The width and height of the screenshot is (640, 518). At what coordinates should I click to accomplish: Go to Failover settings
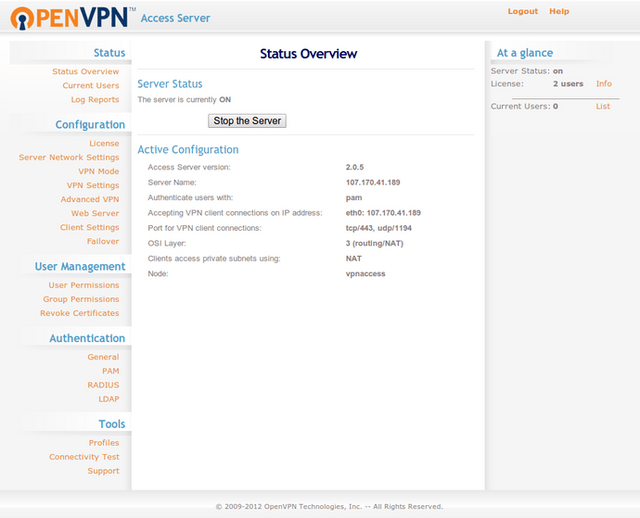102,241
